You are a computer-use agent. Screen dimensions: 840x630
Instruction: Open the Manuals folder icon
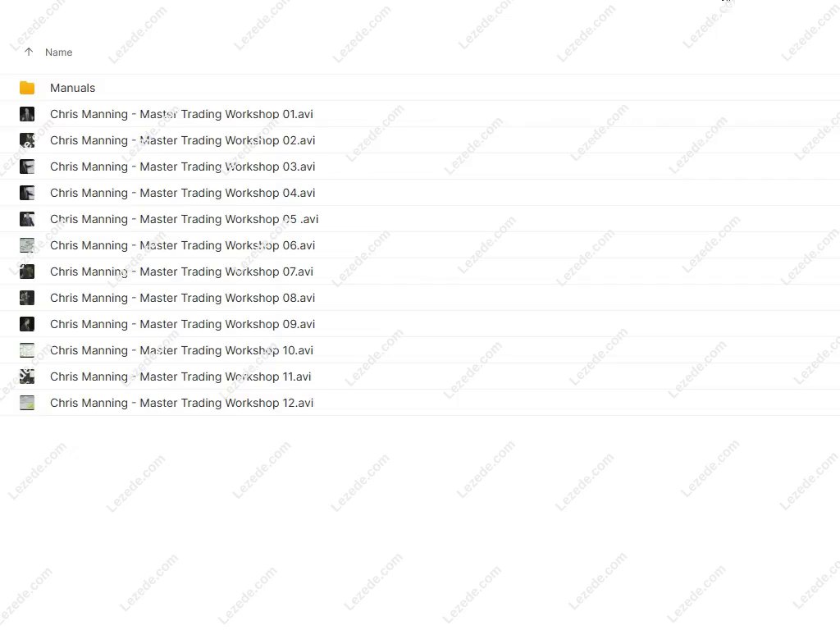(27, 87)
